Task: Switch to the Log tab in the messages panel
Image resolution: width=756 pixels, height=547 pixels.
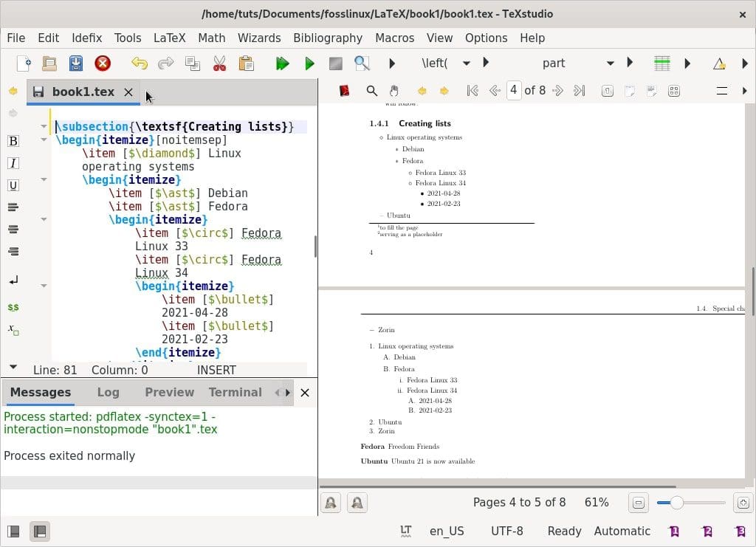Action: coord(108,392)
